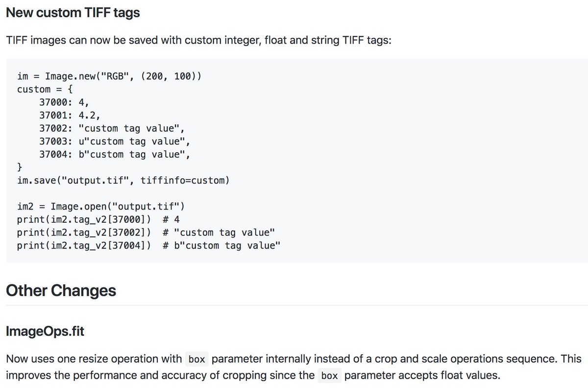Click the '37001: 4.2,' code line

[70, 115]
